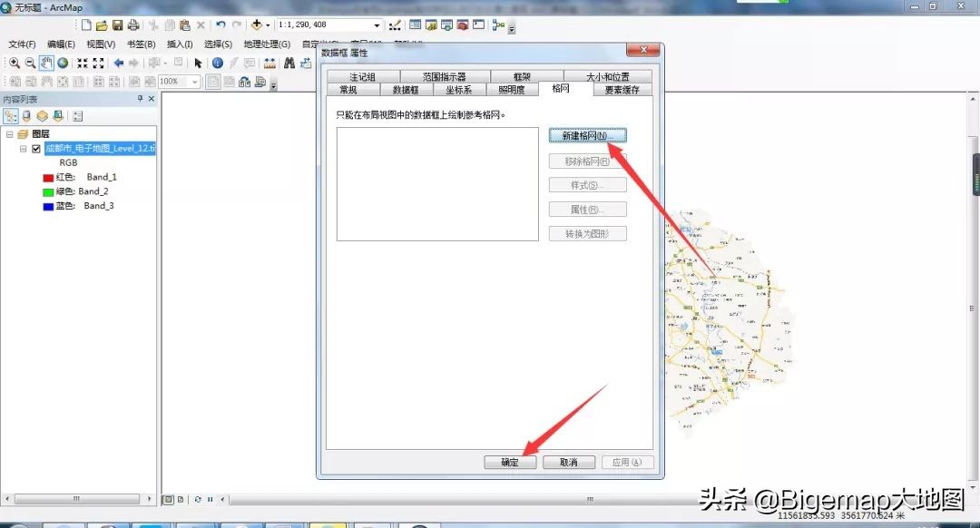Select the Pan tool

48,64
